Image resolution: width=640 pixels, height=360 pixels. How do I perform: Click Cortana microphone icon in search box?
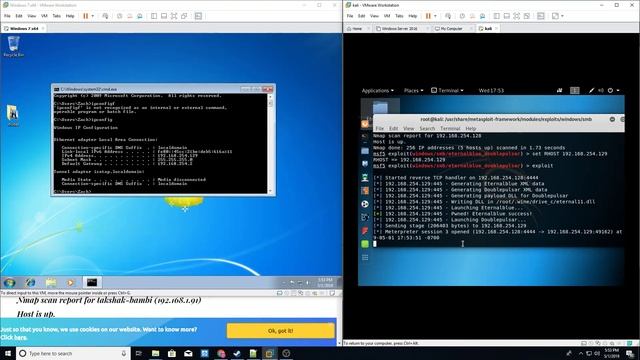tap(124, 353)
